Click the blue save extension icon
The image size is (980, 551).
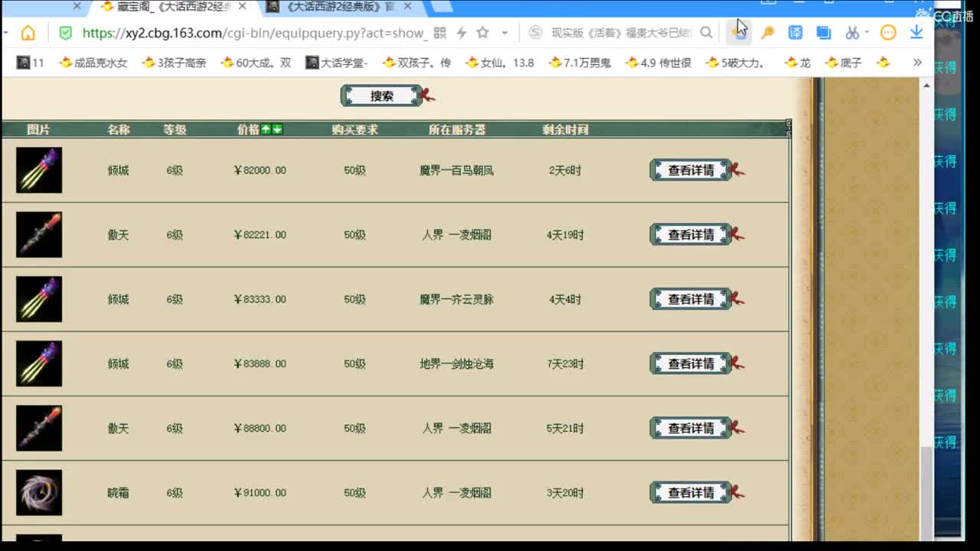[x=823, y=33]
